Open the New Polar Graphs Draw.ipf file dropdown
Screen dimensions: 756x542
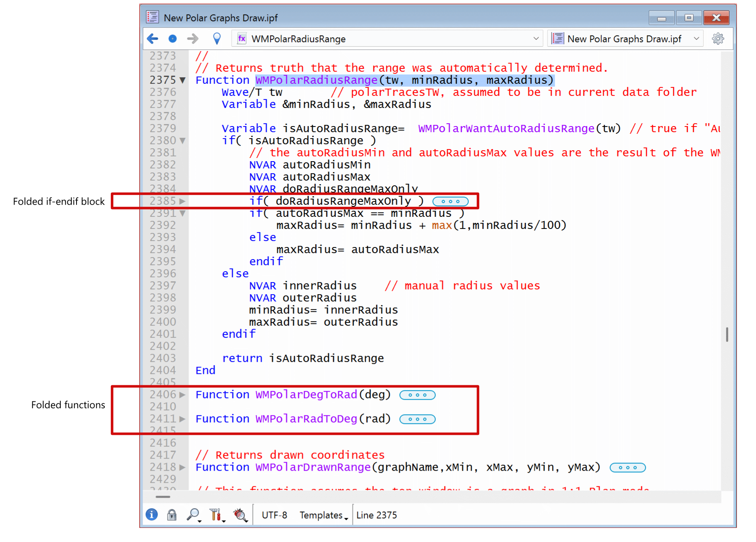pos(696,38)
